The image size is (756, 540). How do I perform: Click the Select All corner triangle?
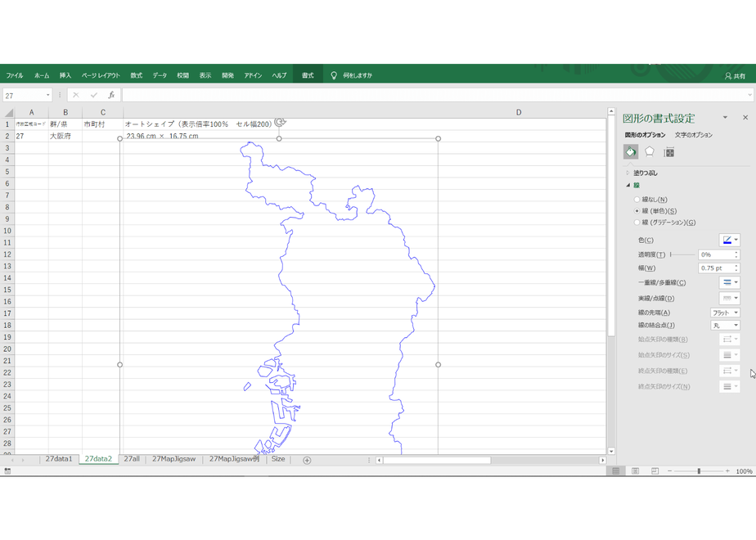coord(9,113)
